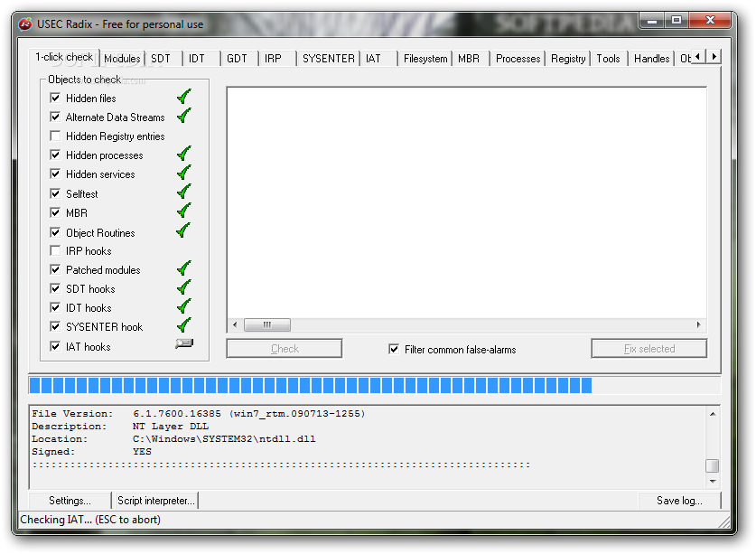Switch to the Filesystem tab

coord(425,59)
